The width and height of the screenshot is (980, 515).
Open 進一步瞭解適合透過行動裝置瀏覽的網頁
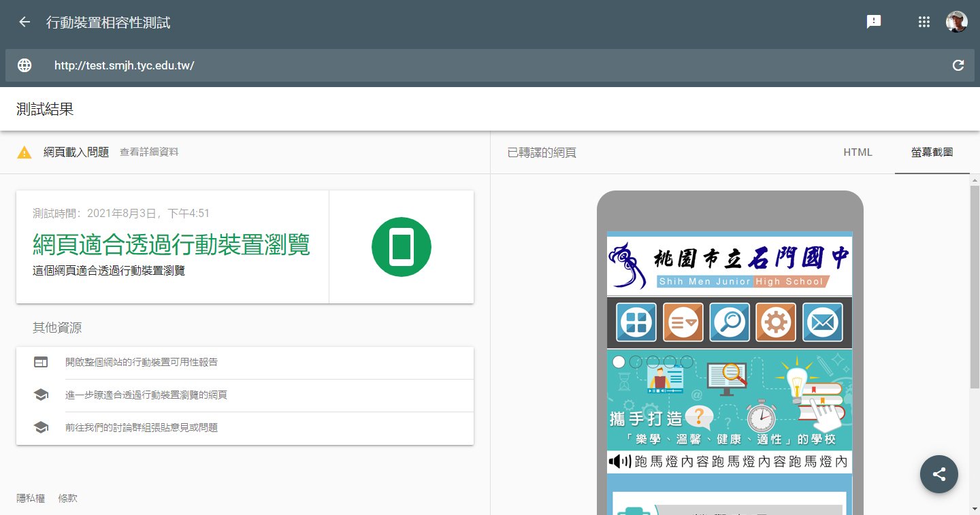tap(146, 395)
